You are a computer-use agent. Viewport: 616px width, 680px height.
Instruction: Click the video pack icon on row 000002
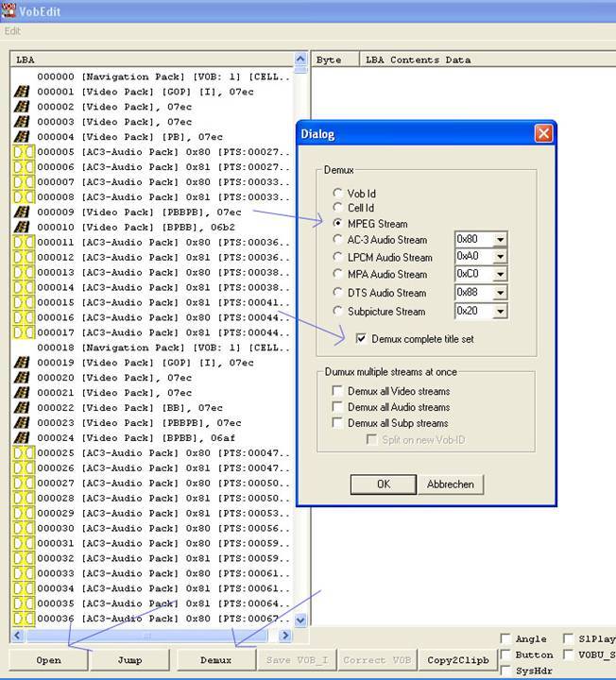[x=22, y=107]
